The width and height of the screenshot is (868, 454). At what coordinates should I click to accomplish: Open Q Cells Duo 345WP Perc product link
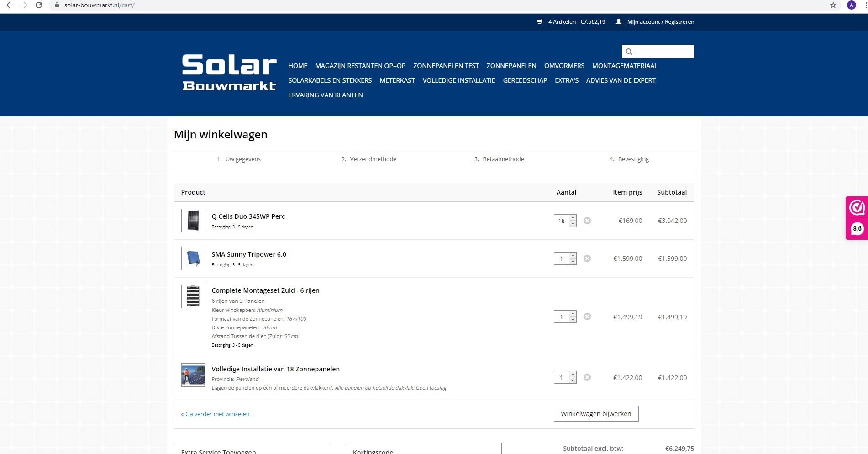[x=248, y=216]
